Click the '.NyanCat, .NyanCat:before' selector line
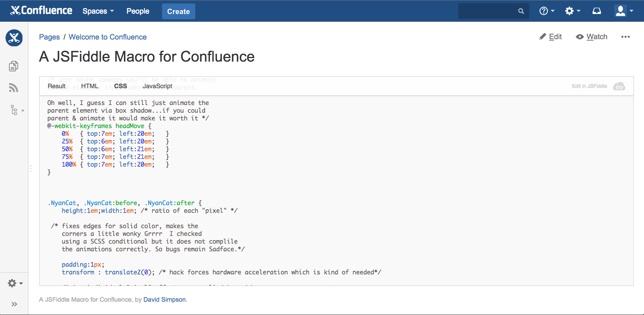644x315 pixels. [x=125, y=203]
